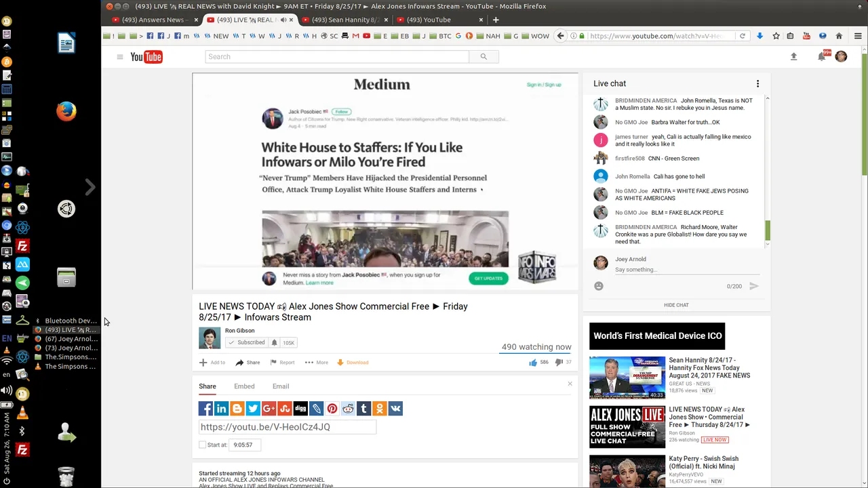Click the youtu.be share link field
The height and width of the screenshot is (488, 868).
pos(288,427)
